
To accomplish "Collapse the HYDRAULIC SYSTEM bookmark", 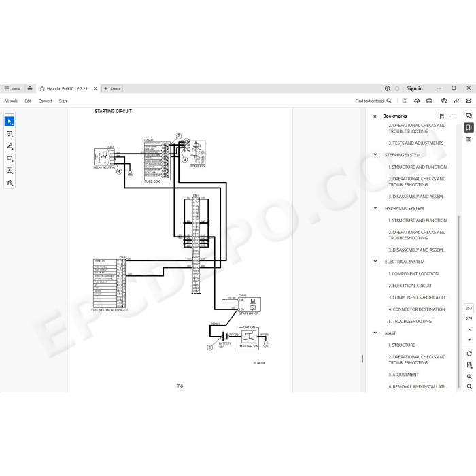I will [x=375, y=208].
